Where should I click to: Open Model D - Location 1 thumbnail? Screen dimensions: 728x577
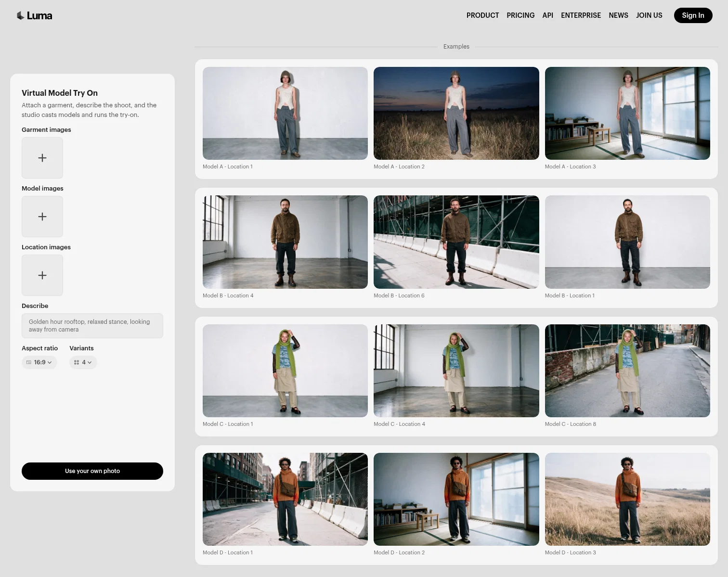point(285,499)
